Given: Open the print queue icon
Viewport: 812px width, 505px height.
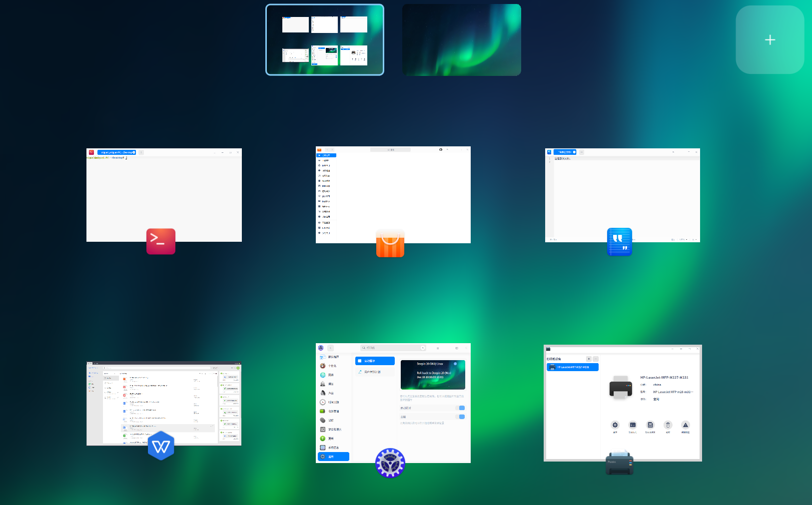Looking at the screenshot, I should (633, 425).
